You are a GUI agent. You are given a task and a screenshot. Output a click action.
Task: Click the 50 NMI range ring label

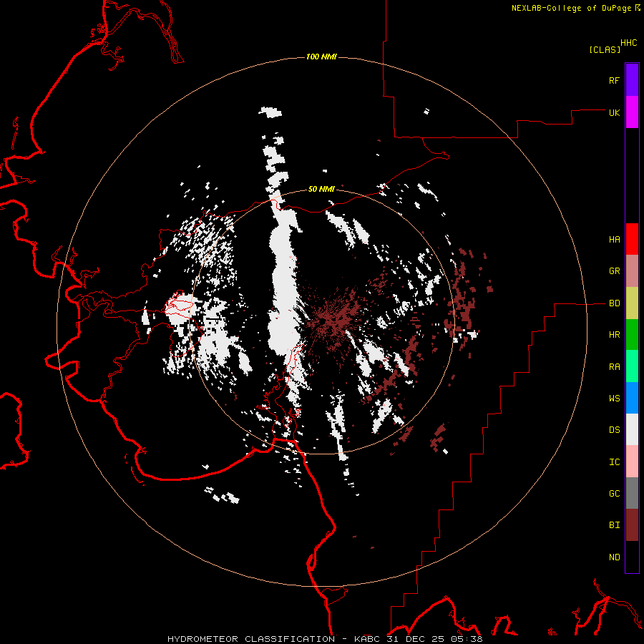click(321, 189)
